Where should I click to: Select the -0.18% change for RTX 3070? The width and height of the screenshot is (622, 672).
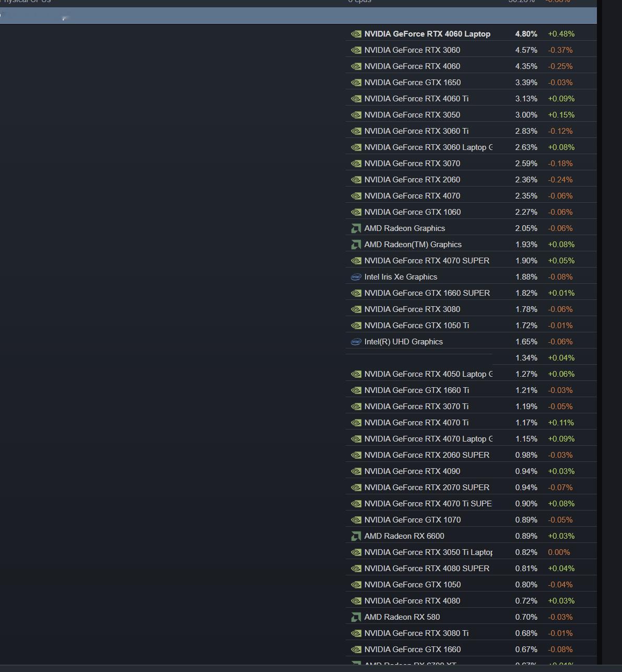coord(560,164)
